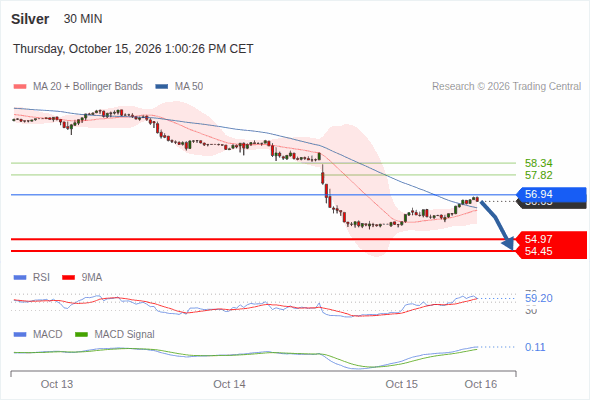Screen dimensions: 590x400
Task: Click the Oct 16 date axis label
Action: pos(481,384)
